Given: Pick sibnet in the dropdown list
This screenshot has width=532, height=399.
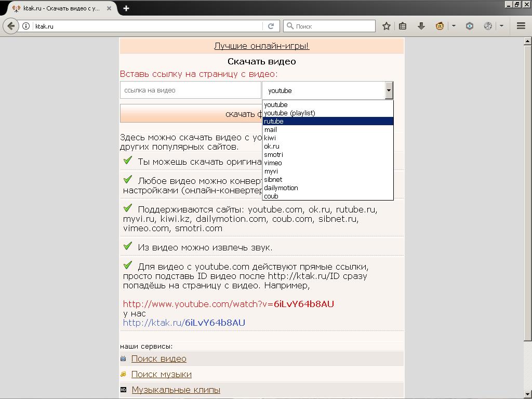Looking at the screenshot, I should pyautogui.click(x=328, y=179).
